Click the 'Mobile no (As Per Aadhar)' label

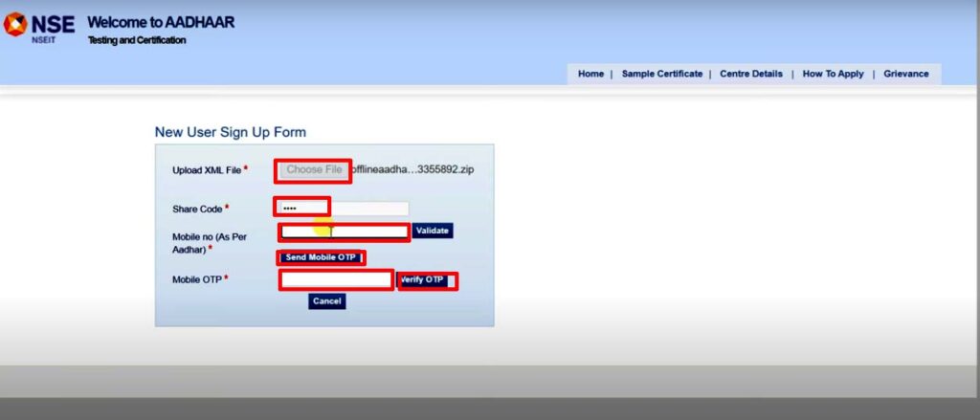pyautogui.click(x=210, y=243)
